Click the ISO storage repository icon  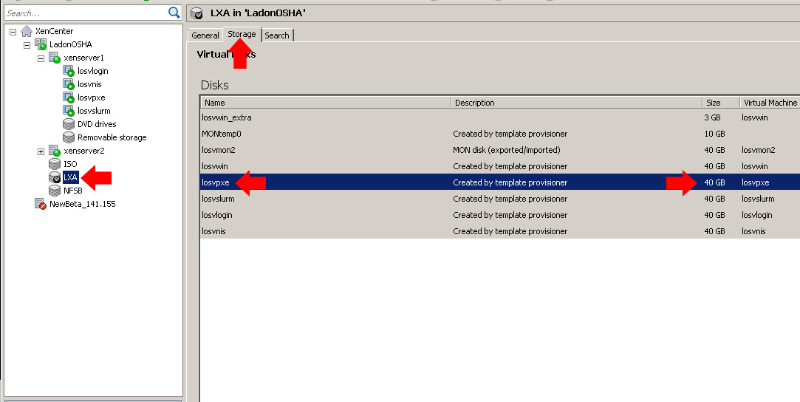click(x=55, y=163)
